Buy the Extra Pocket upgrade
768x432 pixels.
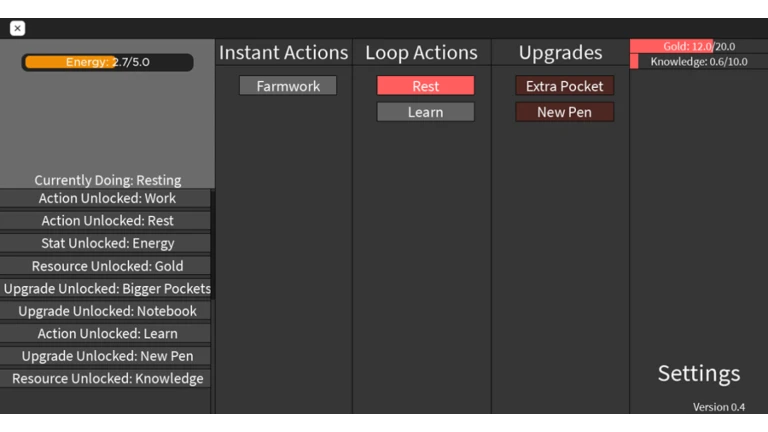(x=564, y=86)
